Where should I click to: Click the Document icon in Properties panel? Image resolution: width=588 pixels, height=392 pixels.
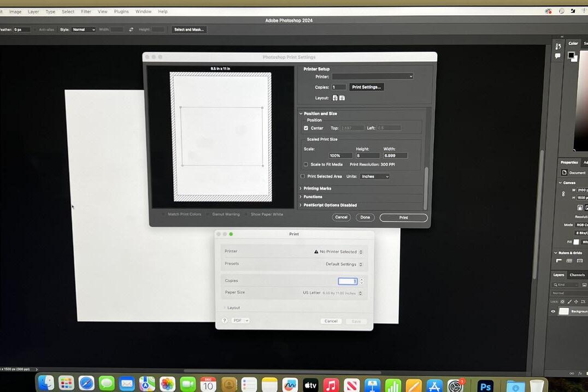(564, 173)
